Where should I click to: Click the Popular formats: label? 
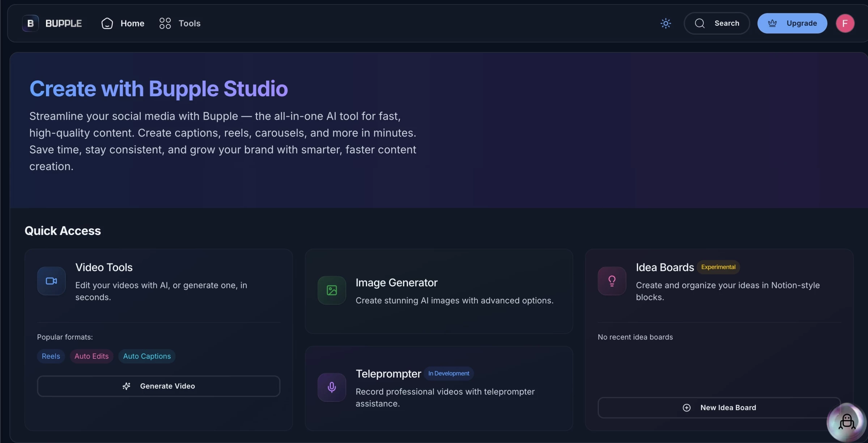pos(65,337)
